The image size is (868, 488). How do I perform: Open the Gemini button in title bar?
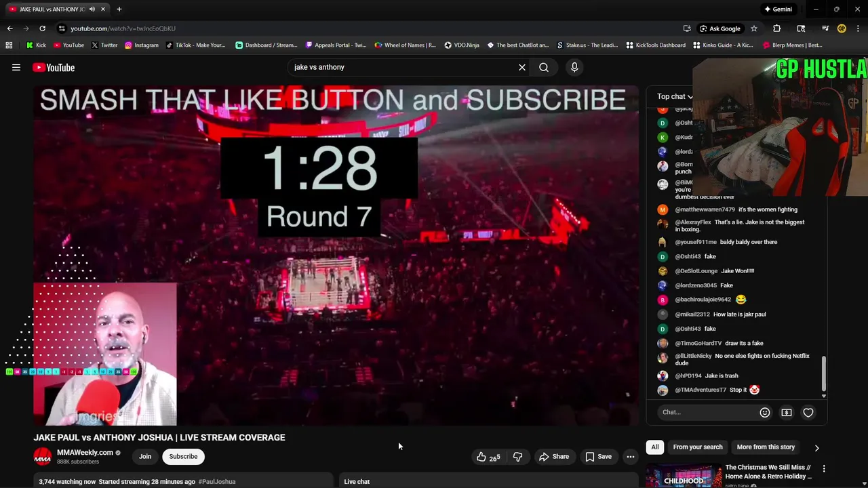pyautogui.click(x=778, y=9)
